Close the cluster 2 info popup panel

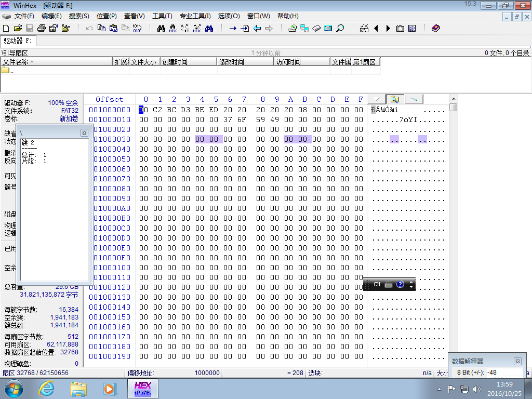click(85, 132)
